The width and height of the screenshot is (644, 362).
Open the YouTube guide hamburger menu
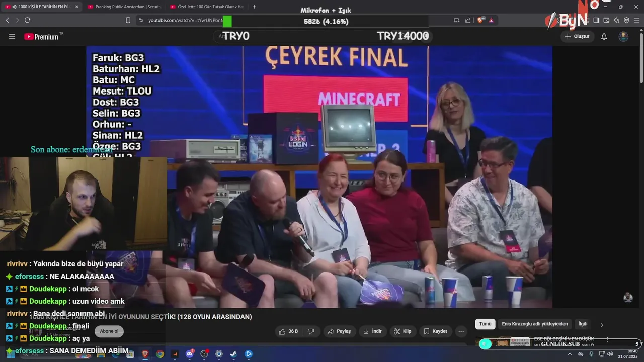12,36
